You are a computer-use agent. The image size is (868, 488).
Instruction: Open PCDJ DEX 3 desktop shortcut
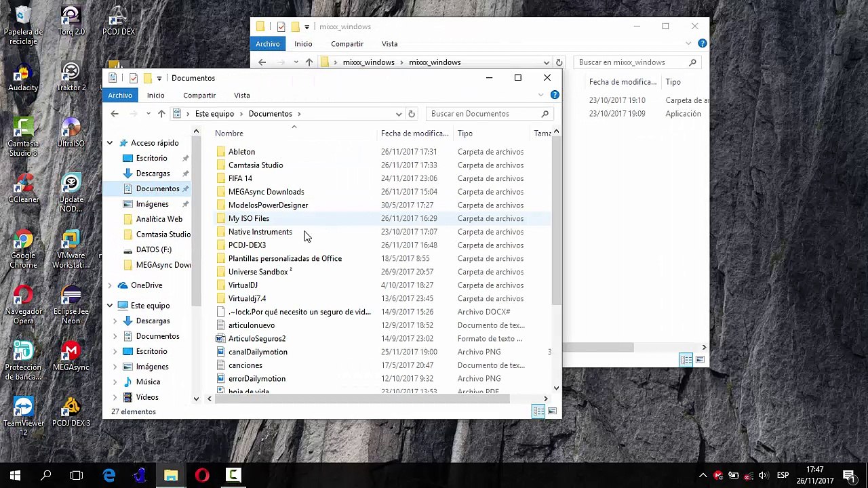pyautogui.click(x=71, y=412)
